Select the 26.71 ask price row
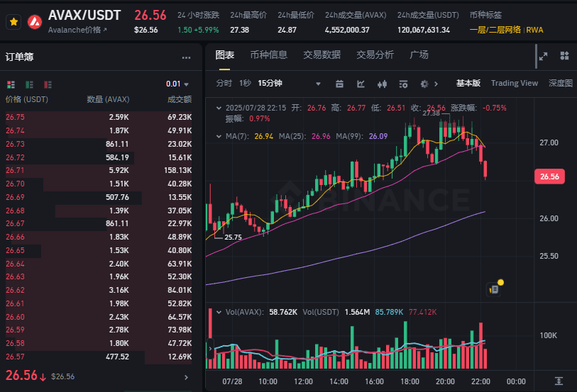577x392 pixels. click(99, 170)
